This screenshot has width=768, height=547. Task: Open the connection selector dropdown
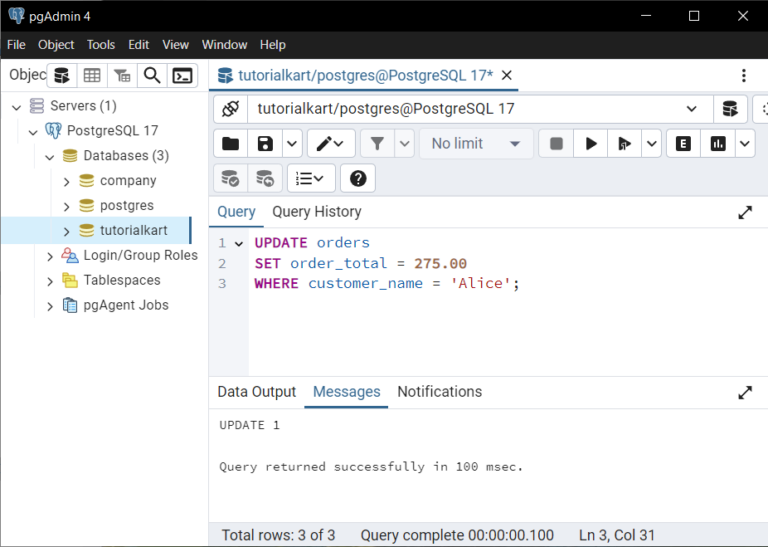tap(692, 109)
